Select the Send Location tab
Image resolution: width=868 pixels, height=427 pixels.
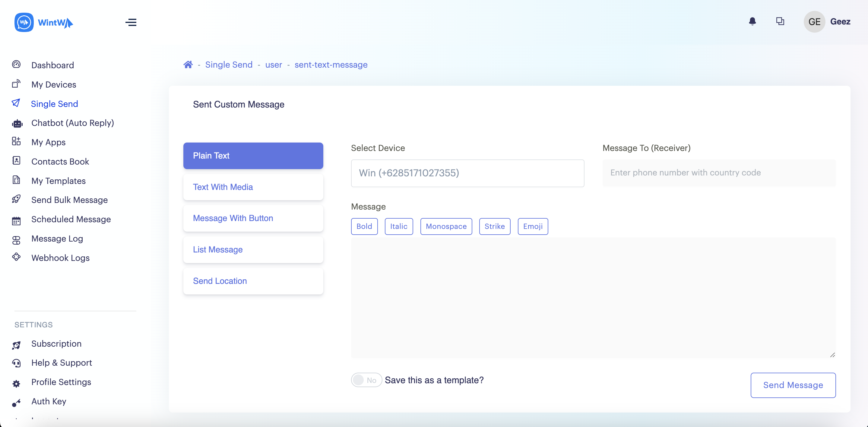(x=253, y=281)
